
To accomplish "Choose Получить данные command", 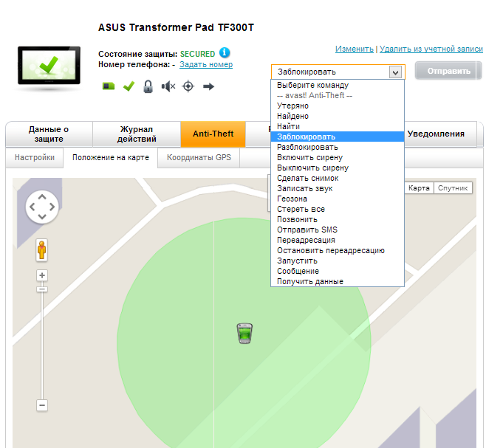I will click(338, 281).
